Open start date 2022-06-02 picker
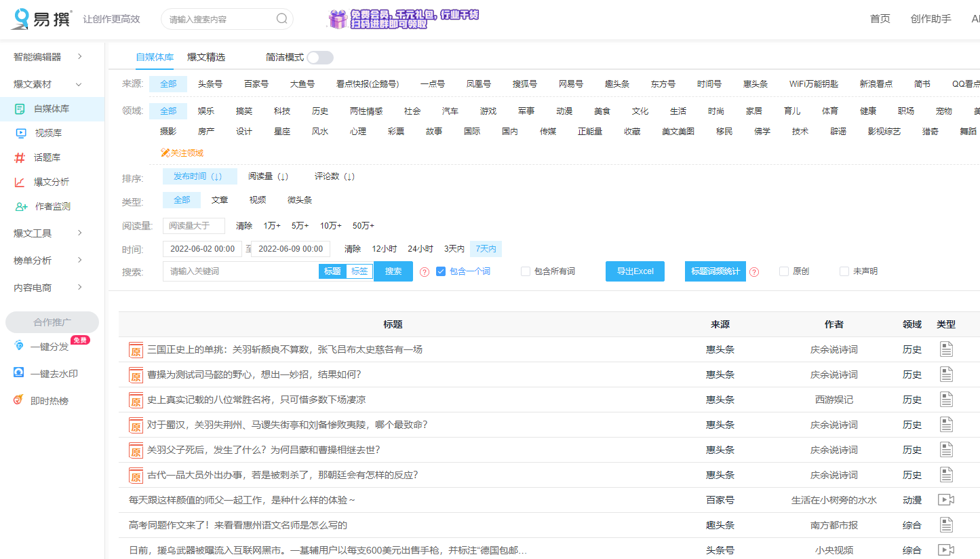This screenshot has width=980, height=559. click(202, 249)
